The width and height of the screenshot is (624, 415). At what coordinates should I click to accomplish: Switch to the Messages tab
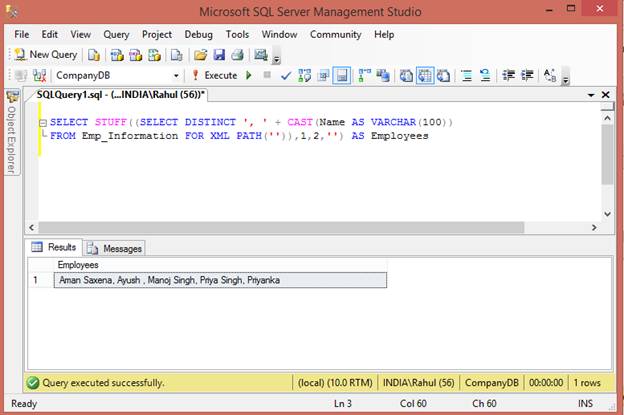[x=115, y=248]
